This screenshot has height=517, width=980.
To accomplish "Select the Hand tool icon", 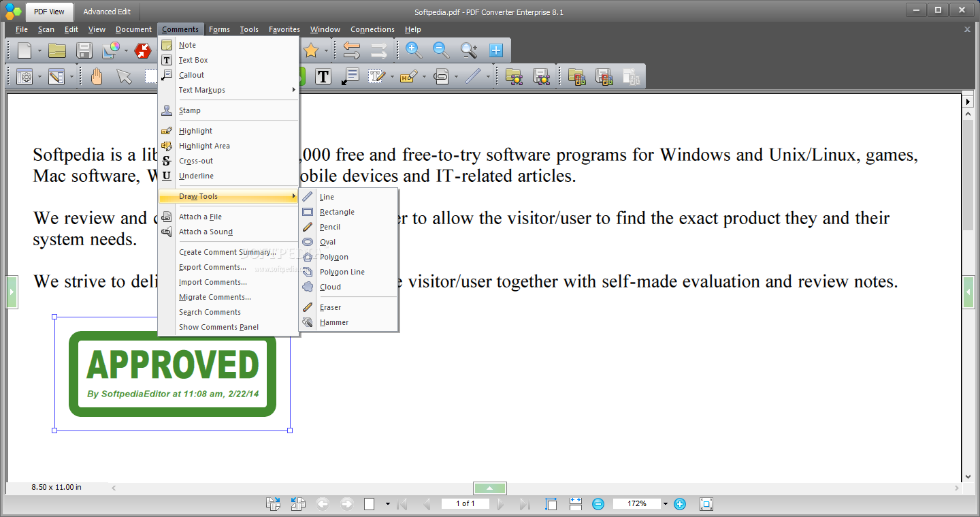I will coord(97,76).
